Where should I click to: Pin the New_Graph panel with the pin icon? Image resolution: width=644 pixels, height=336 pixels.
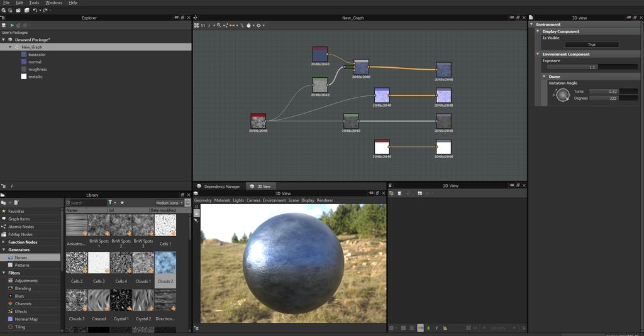click(511, 18)
